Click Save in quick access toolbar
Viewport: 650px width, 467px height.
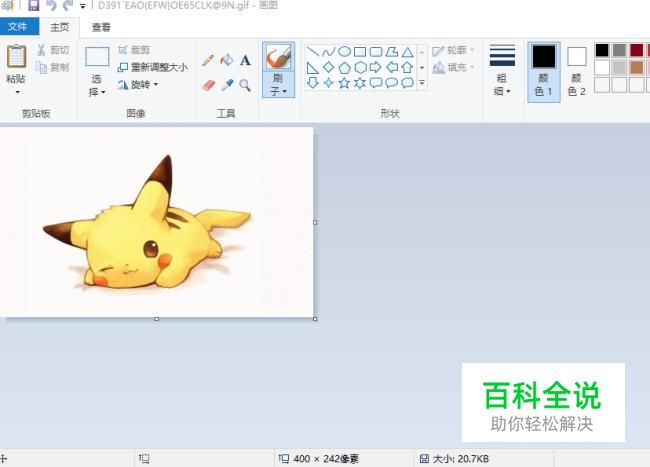33,5
